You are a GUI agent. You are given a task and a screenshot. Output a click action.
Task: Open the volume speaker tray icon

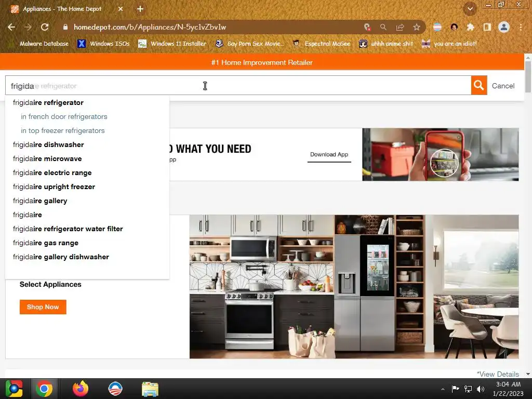tap(481, 389)
